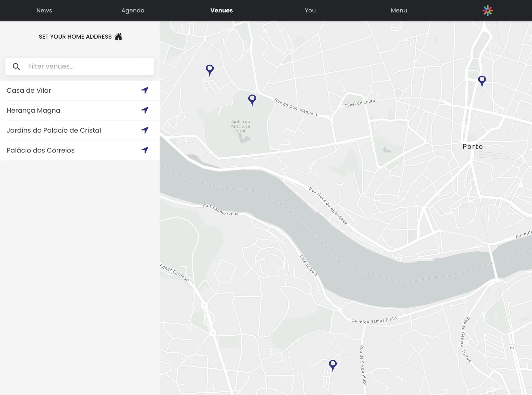The height and width of the screenshot is (395, 532).
Task: Select Casa de Vilar venue name
Action: tap(29, 90)
